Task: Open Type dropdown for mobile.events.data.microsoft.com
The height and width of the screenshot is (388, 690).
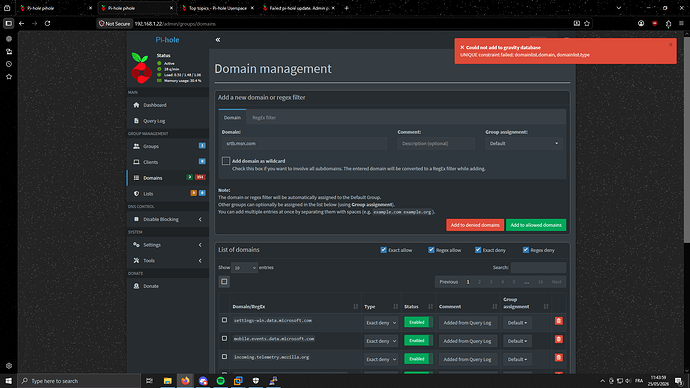Action: pos(381,341)
